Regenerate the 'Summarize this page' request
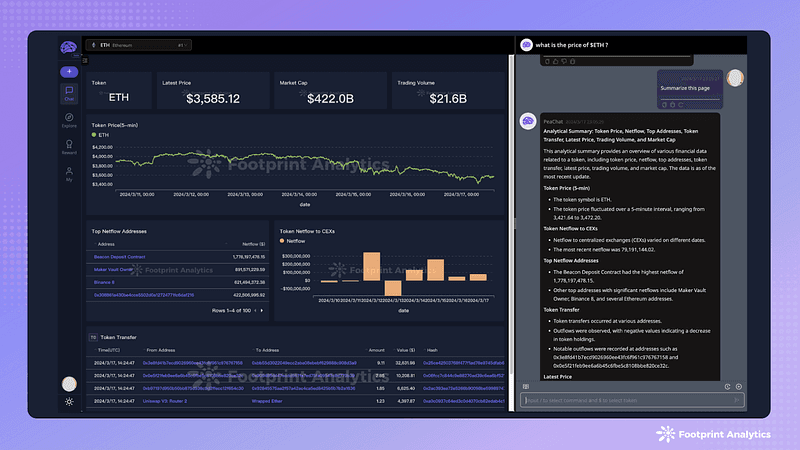800x450 pixels. (x=681, y=105)
